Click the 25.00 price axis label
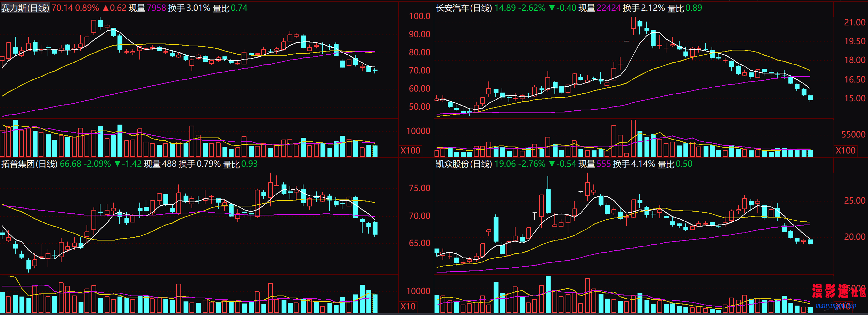The image size is (868, 315). pyautogui.click(x=855, y=200)
